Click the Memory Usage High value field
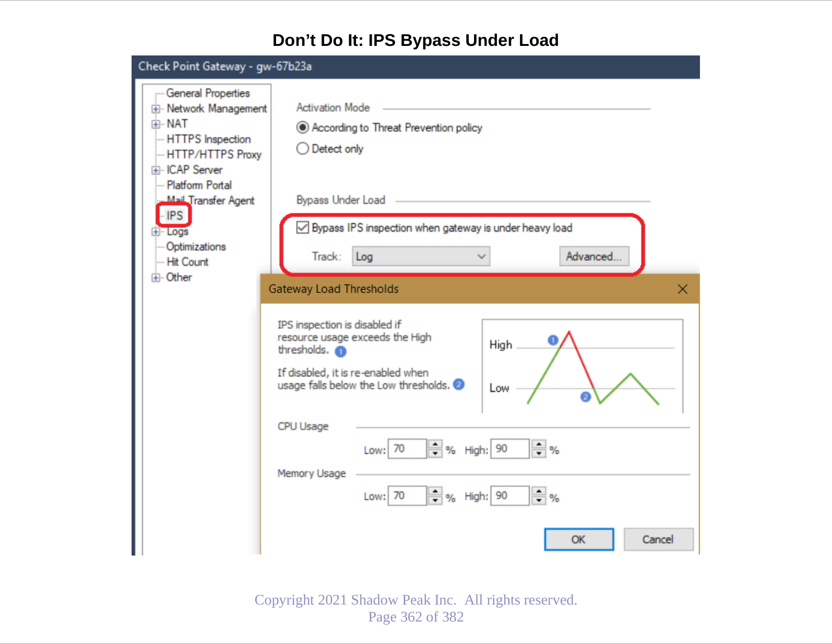The width and height of the screenshot is (832, 644). point(510,496)
